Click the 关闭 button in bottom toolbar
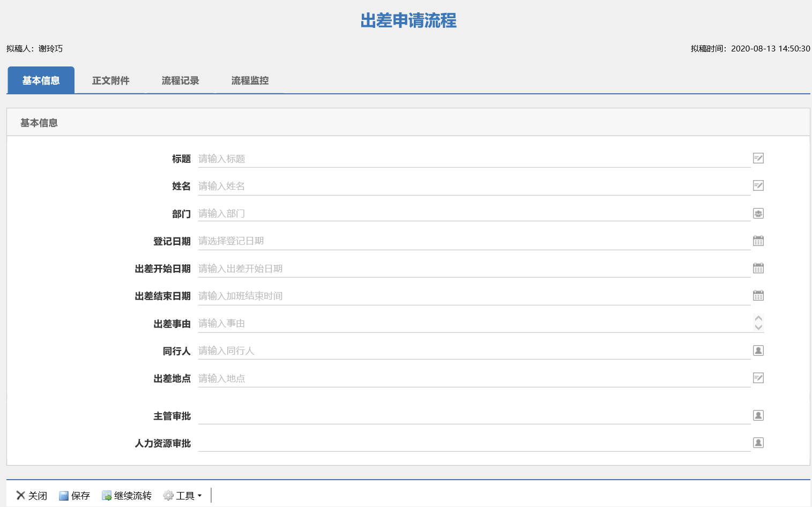Image resolution: width=812 pixels, height=507 pixels. 32,496
